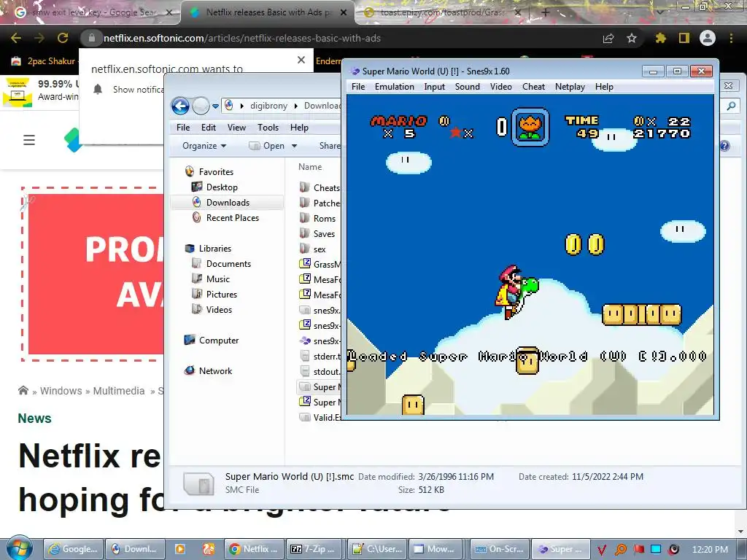
Task: Click the Name column header
Action: (x=310, y=167)
